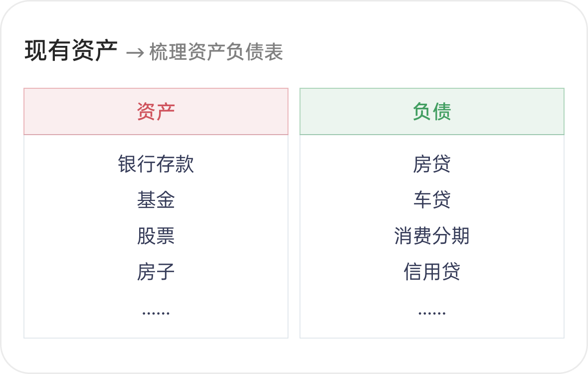Pick 信用贷 from the liabilities column
588x374 pixels.
click(x=432, y=272)
